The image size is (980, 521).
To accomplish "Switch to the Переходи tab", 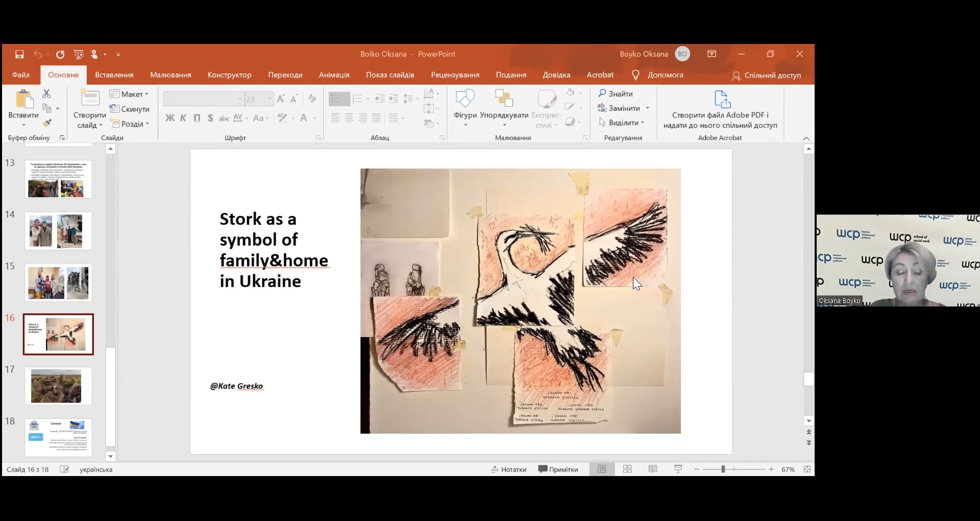I will 285,75.
